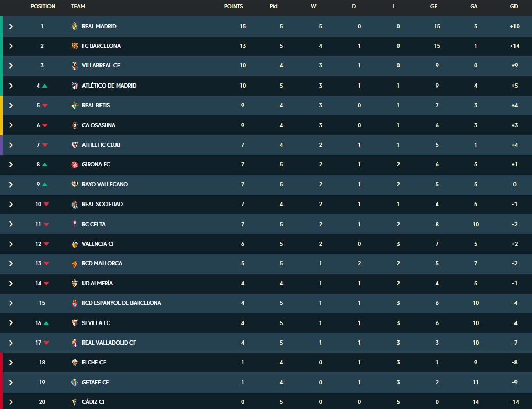Expand the Real Madrid row chevron
Screen dimensions: 532x409
[x=11, y=26]
